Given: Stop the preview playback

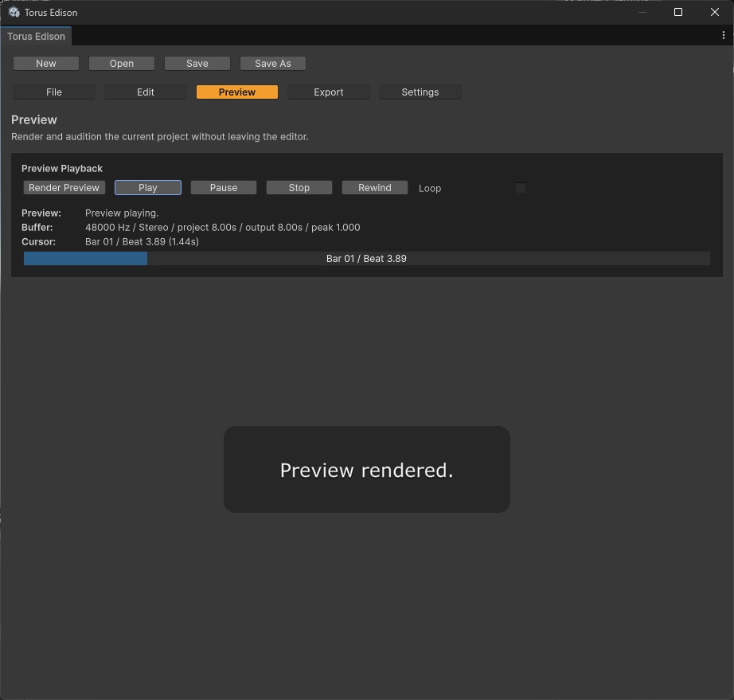Looking at the screenshot, I should click(299, 187).
